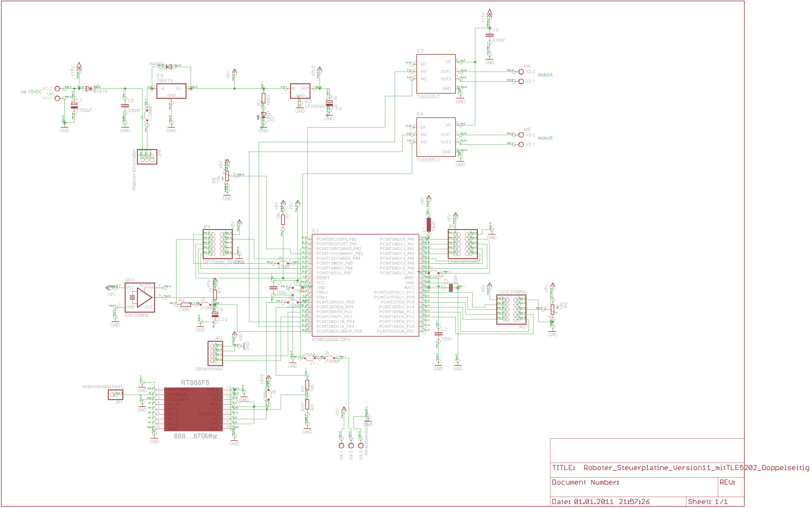Click the X2-1 terminal pad
Screen dimensions: 812x508
[521, 81]
